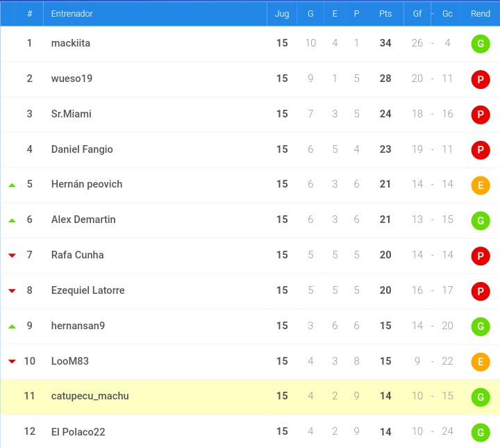Open the Sr.Miami coach entry
Screen dimensions: 500x448
tap(71, 114)
